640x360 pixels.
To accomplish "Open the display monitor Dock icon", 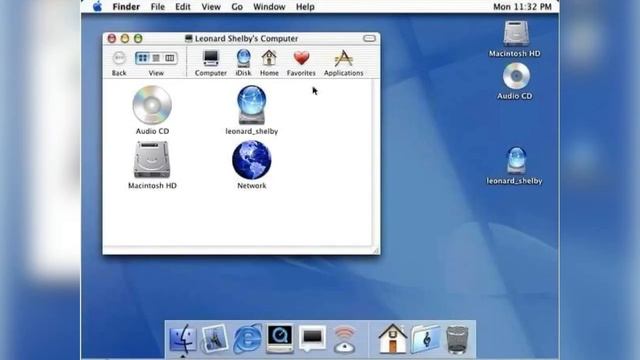I will (312, 338).
